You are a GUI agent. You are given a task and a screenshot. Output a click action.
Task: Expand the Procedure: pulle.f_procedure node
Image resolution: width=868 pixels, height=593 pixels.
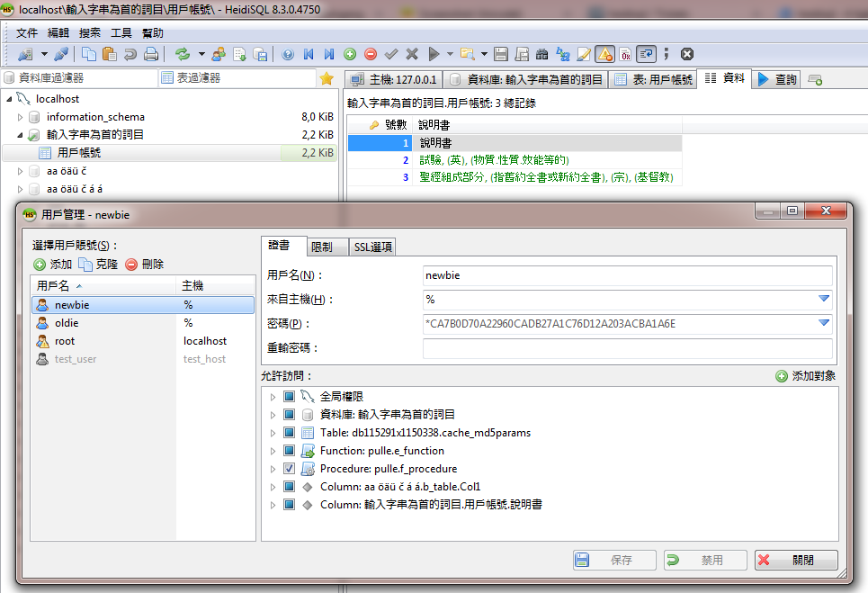(x=273, y=469)
